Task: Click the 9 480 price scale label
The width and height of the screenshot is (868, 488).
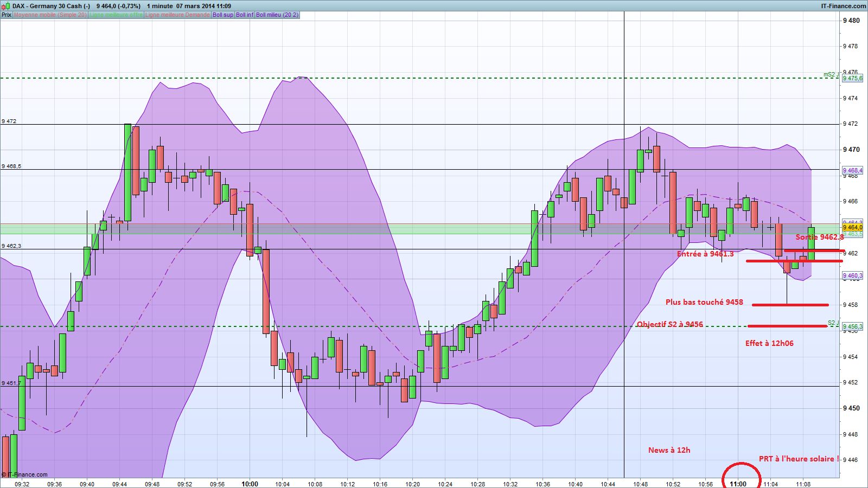Action: (x=851, y=21)
